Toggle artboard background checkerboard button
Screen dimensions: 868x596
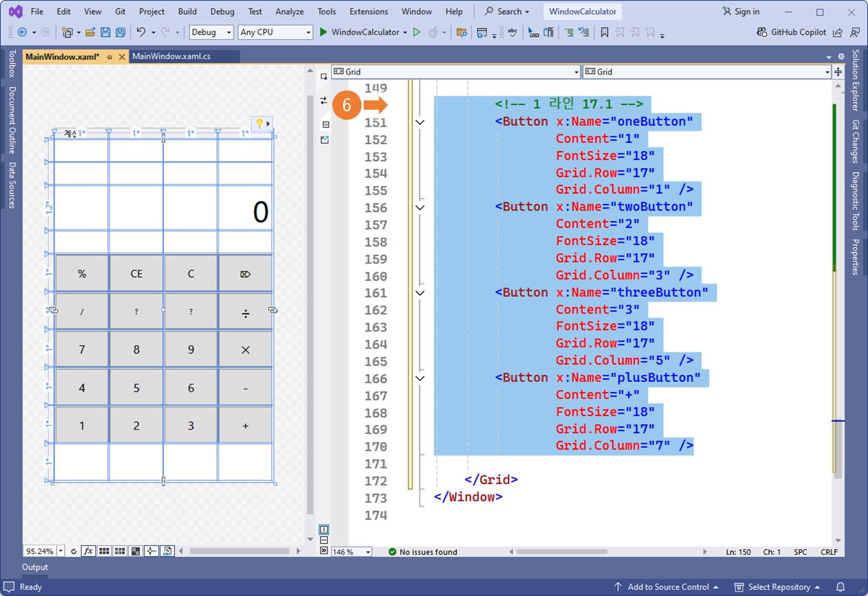click(136, 551)
